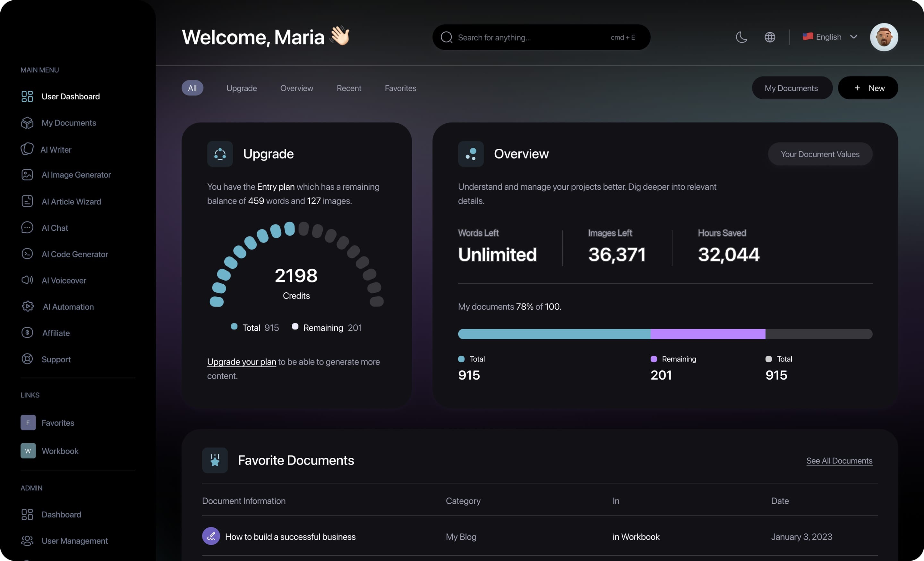Open the Affiliate section
924x561 pixels.
(56, 333)
